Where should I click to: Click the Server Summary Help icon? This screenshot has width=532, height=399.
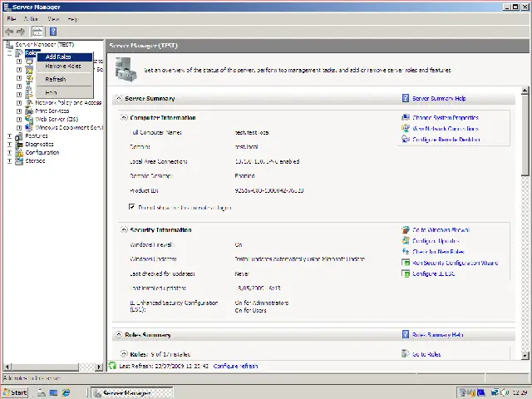tap(406, 98)
